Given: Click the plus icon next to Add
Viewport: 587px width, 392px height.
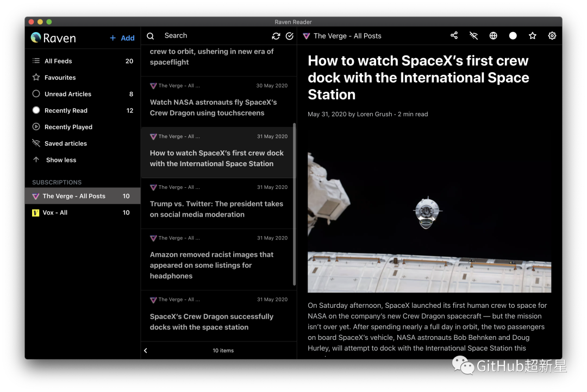Looking at the screenshot, I should click(113, 38).
